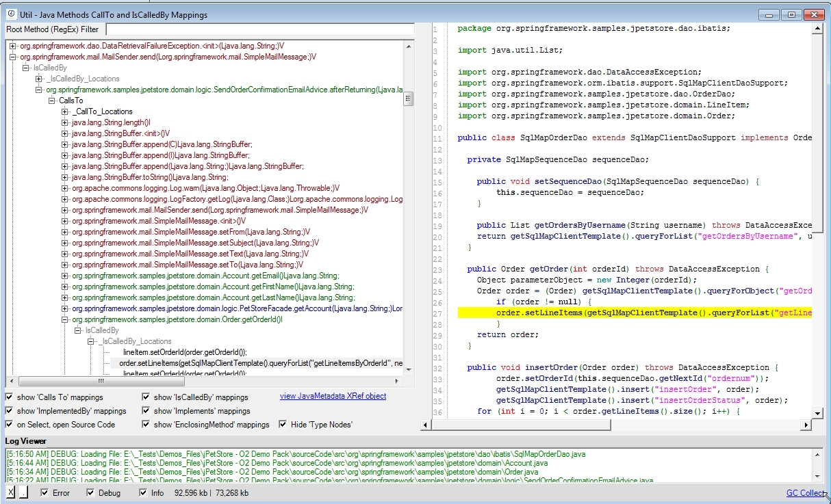831x504 pixels.
Task: Toggle show 'EnclosingMethod' mappings checkbox
Action: tap(146, 424)
